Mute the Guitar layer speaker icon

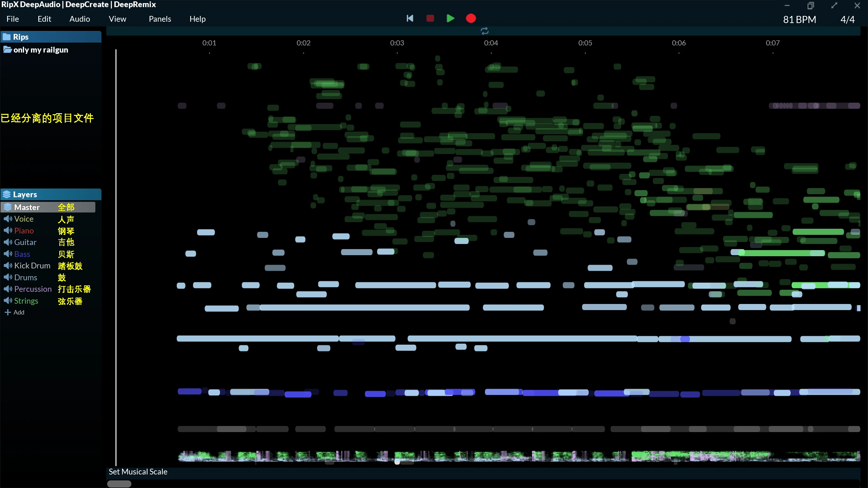click(7, 242)
